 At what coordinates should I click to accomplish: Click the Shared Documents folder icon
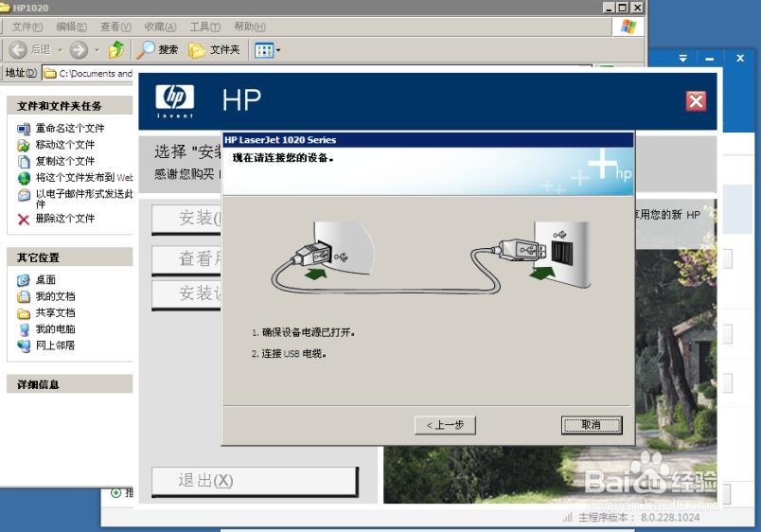coord(24,313)
